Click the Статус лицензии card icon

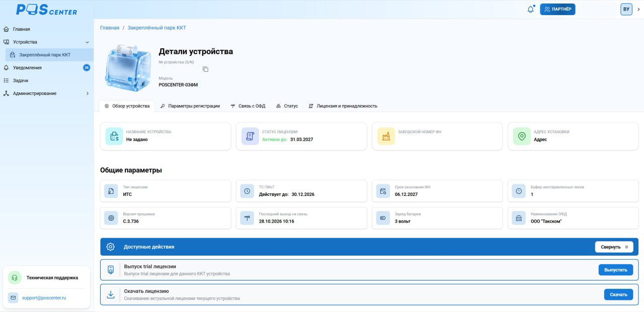[250, 136]
